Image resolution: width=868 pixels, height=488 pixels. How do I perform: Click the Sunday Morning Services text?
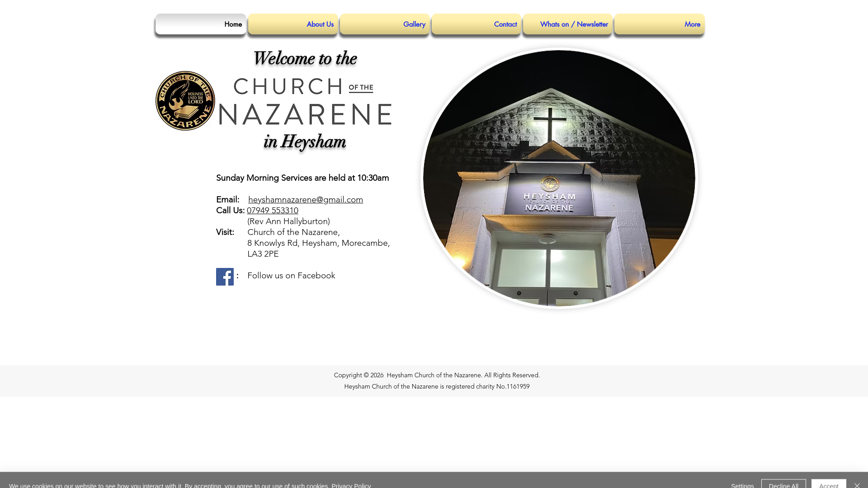point(302,178)
